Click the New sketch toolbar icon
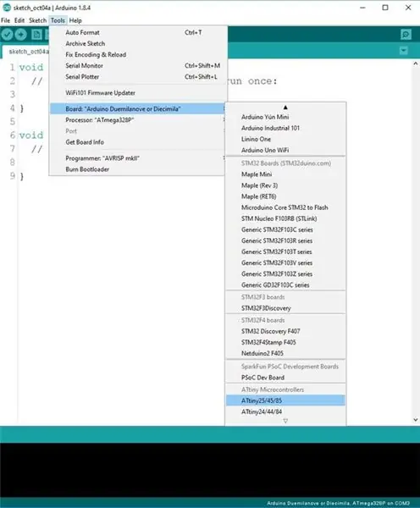Screen dimensions: 420x508 tap(36, 35)
